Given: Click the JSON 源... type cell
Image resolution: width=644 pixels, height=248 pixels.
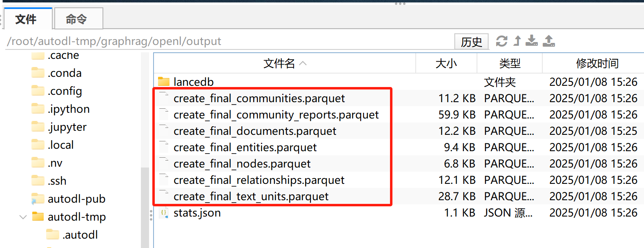Looking at the screenshot, I should (x=508, y=213).
